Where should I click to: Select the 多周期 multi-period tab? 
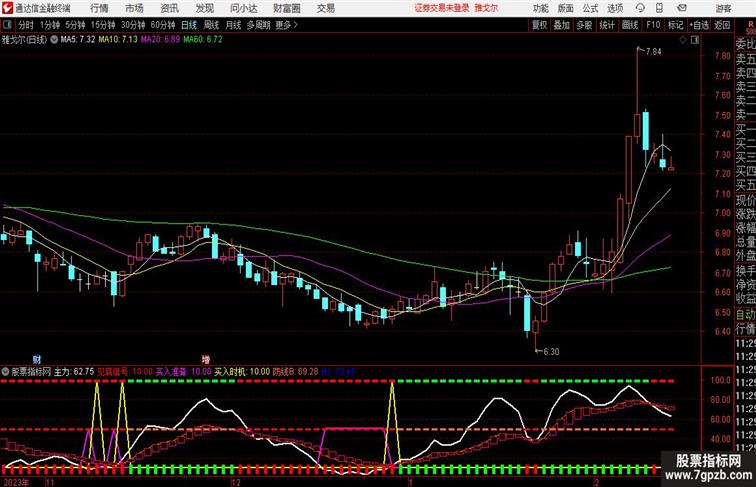(x=258, y=25)
